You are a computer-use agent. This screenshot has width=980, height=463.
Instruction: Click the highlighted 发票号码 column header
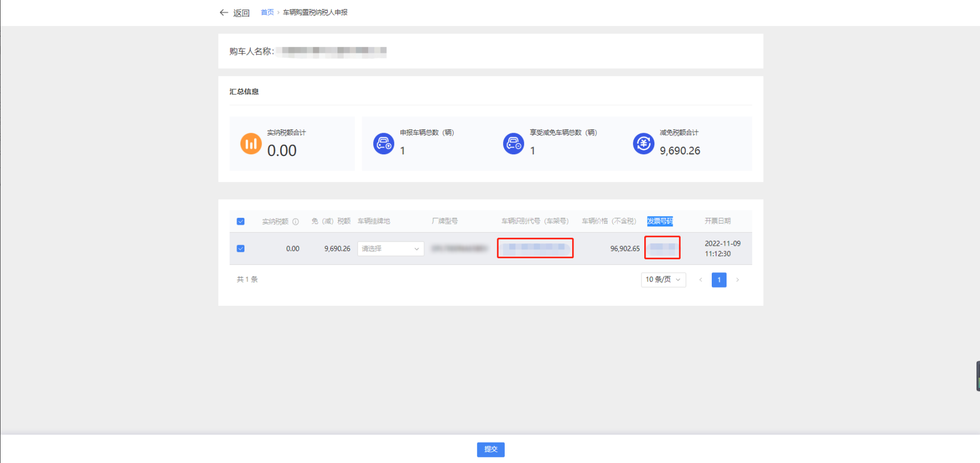(x=660, y=221)
